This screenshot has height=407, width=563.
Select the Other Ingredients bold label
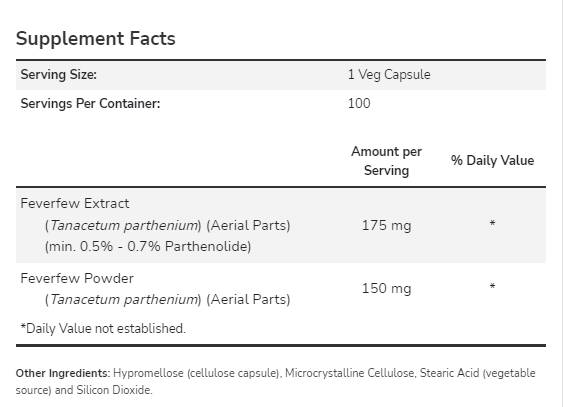click(x=63, y=373)
